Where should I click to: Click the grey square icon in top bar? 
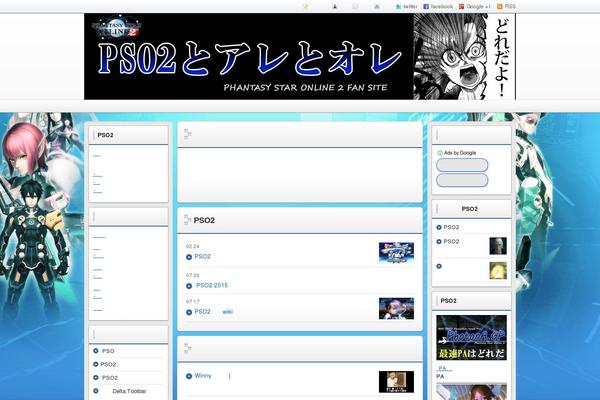coord(355,7)
